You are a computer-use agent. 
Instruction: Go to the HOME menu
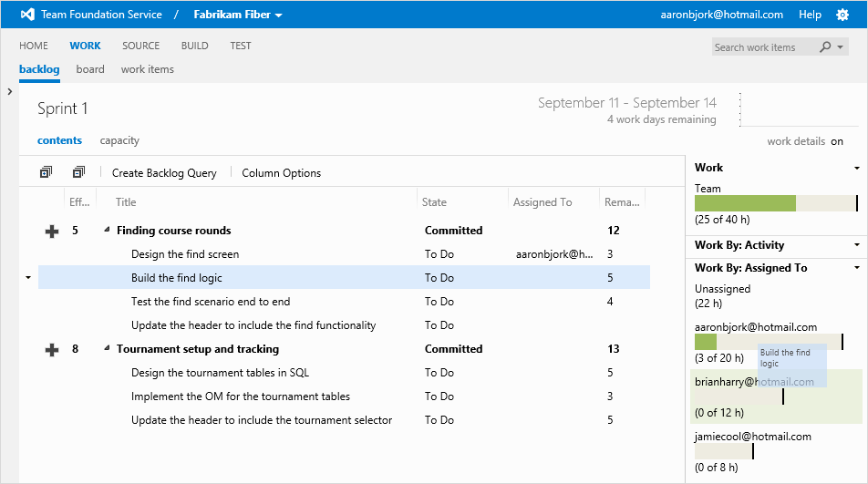pyautogui.click(x=33, y=46)
